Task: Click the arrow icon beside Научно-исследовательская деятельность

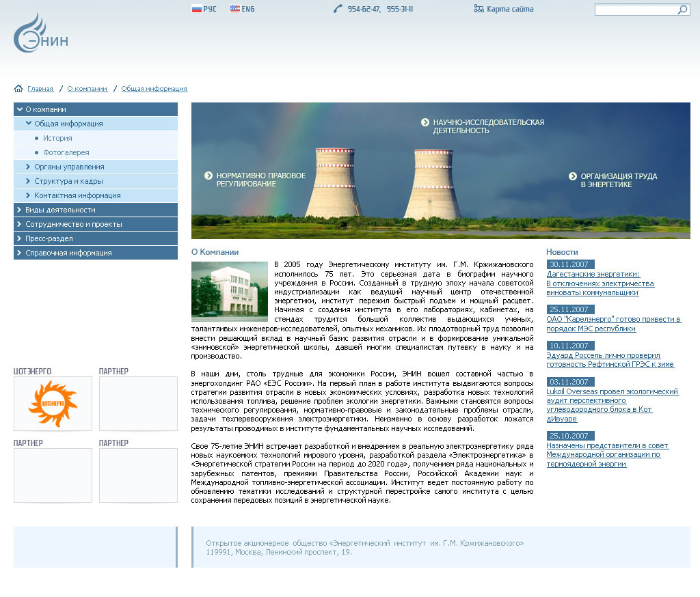Action: (425, 122)
